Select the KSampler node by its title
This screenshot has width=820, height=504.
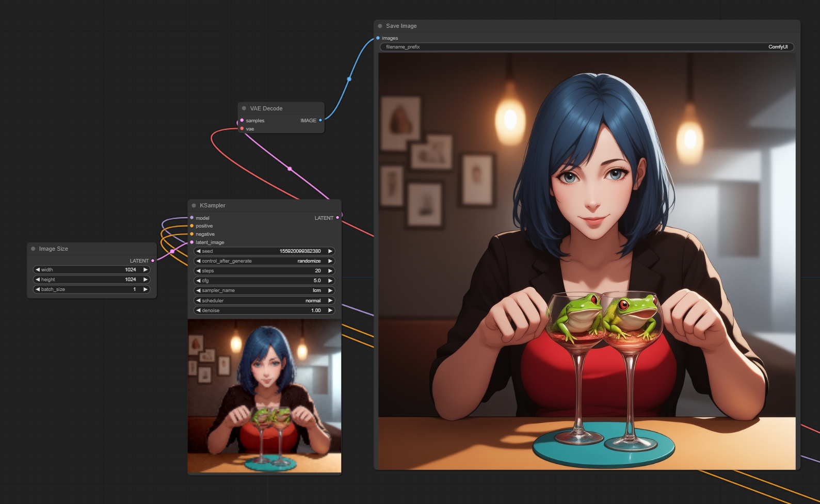tap(213, 205)
